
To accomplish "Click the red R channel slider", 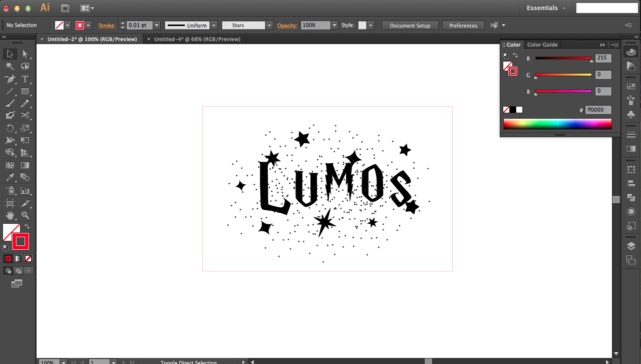I will (x=563, y=59).
